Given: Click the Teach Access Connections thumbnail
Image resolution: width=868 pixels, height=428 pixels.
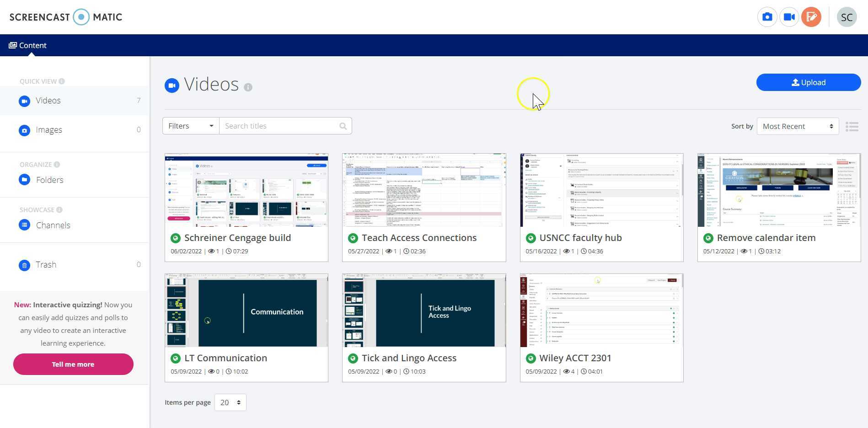Looking at the screenshot, I should [424, 190].
